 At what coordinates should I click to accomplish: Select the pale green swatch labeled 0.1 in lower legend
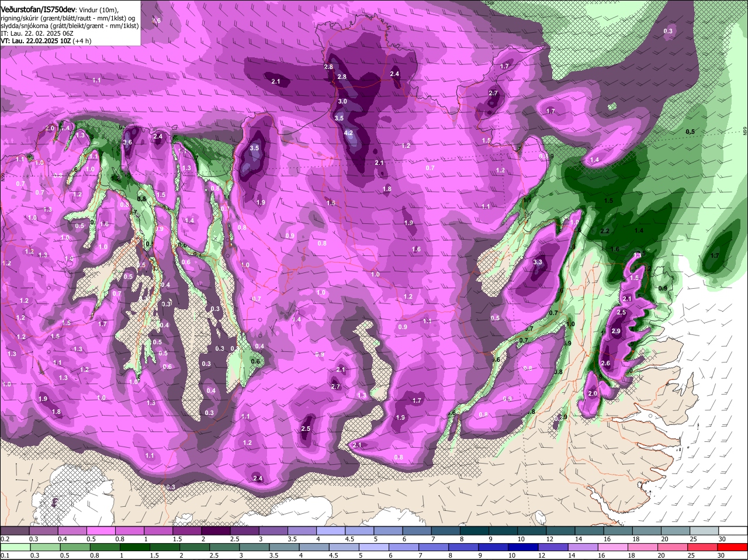16,547
